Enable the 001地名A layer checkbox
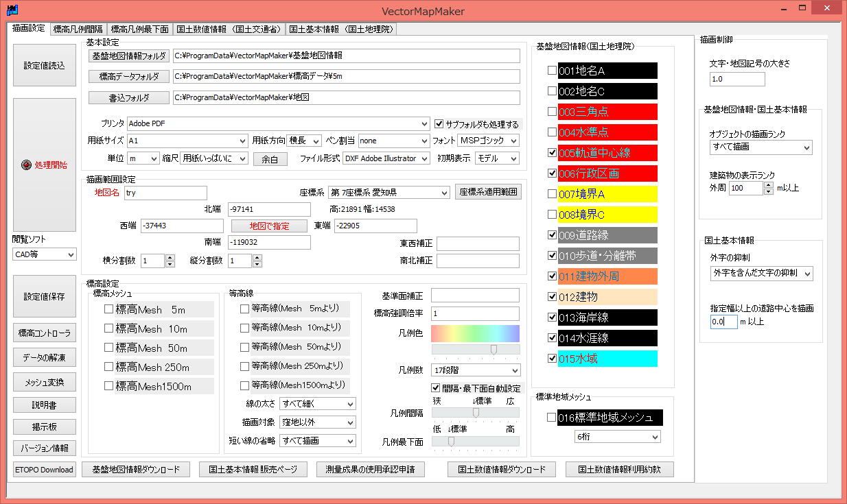 pos(552,71)
